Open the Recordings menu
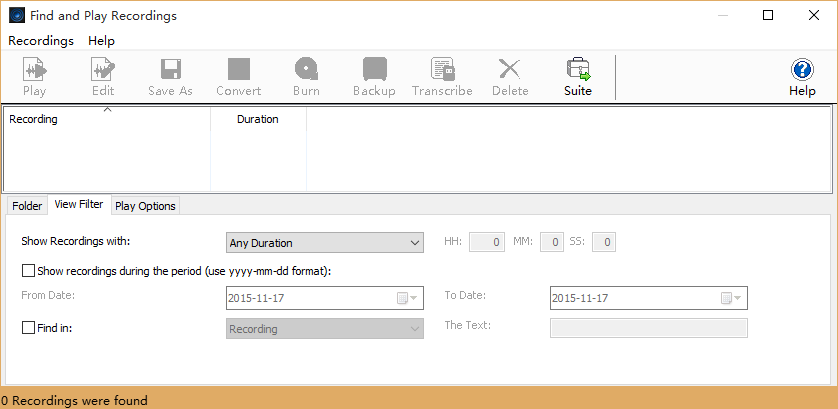This screenshot has height=409, width=838. tap(41, 41)
